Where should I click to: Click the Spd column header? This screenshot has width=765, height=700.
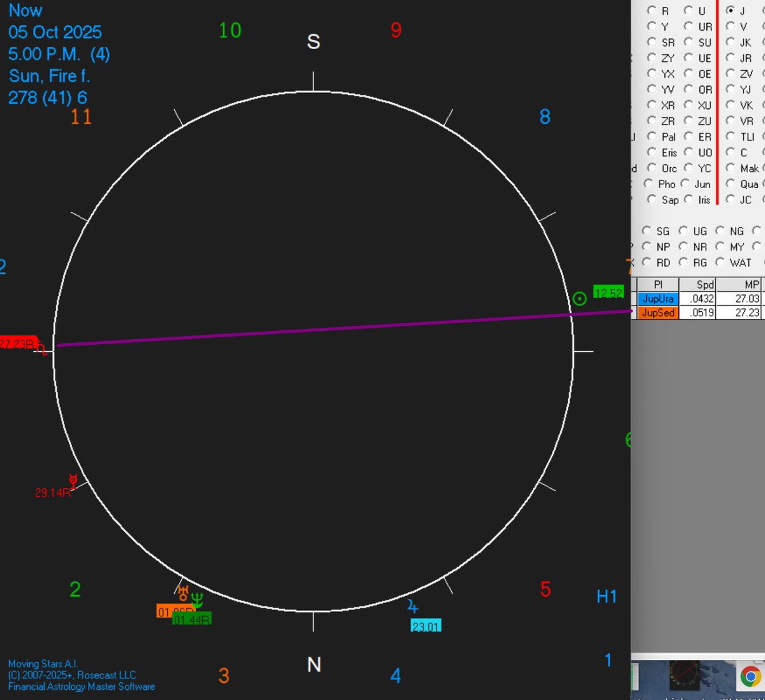coord(697,284)
